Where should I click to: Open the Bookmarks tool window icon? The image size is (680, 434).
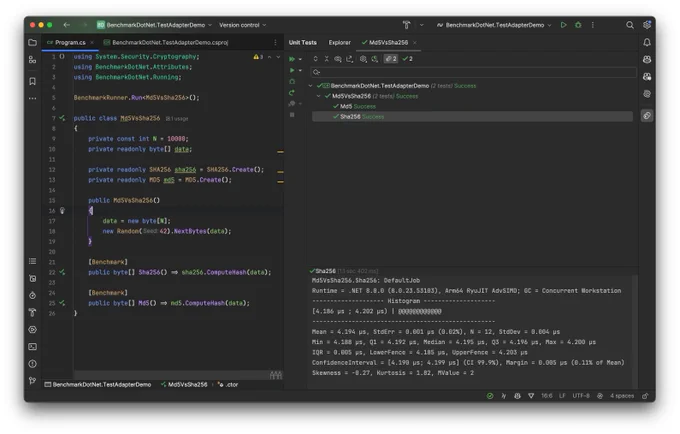33,81
